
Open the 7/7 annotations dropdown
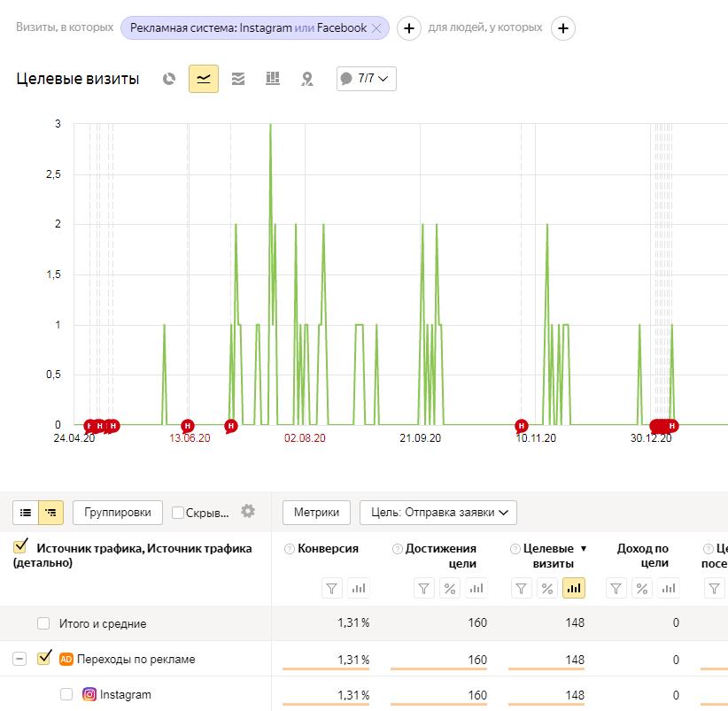click(x=367, y=79)
